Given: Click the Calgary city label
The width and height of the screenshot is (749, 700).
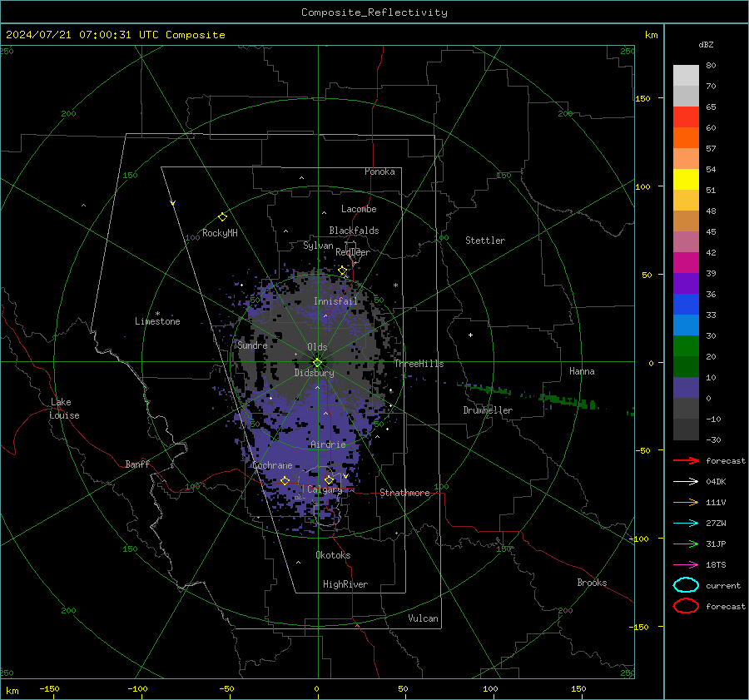Looking at the screenshot, I should pyautogui.click(x=325, y=489).
